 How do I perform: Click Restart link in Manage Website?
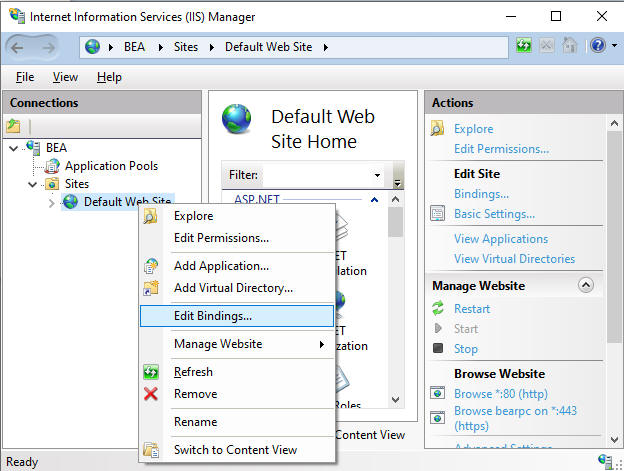(x=472, y=309)
